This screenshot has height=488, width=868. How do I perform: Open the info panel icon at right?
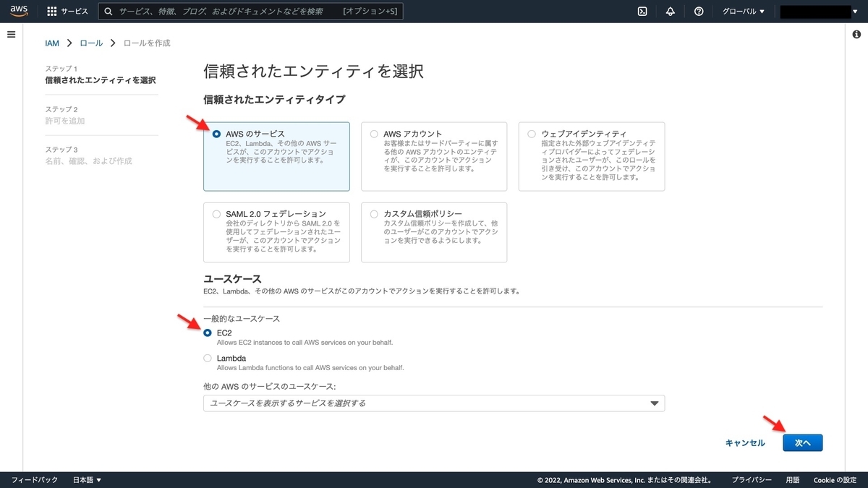[x=857, y=35]
